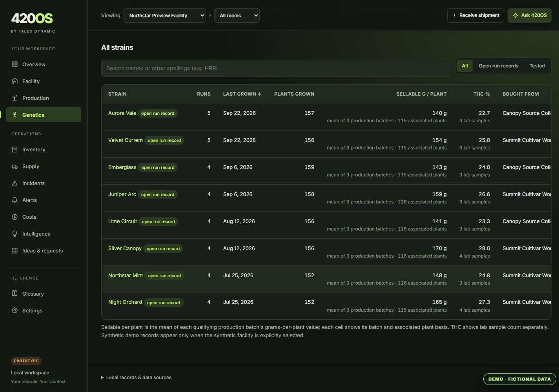Expand Local records & data sources
Image resolution: width=559 pixels, height=392 pixels.
(136, 377)
